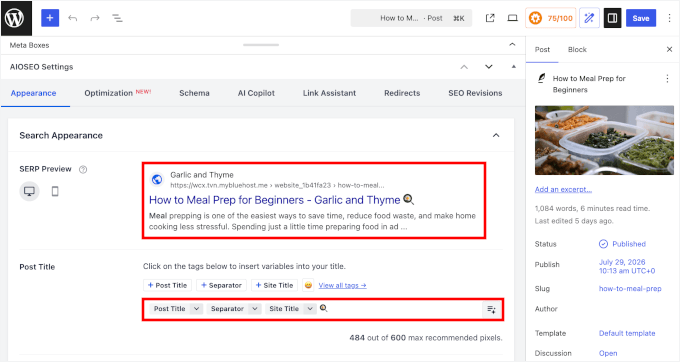Change the Default template

tap(627, 333)
